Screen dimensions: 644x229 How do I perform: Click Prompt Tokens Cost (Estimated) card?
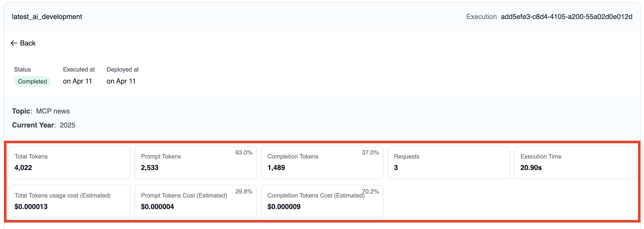point(195,201)
